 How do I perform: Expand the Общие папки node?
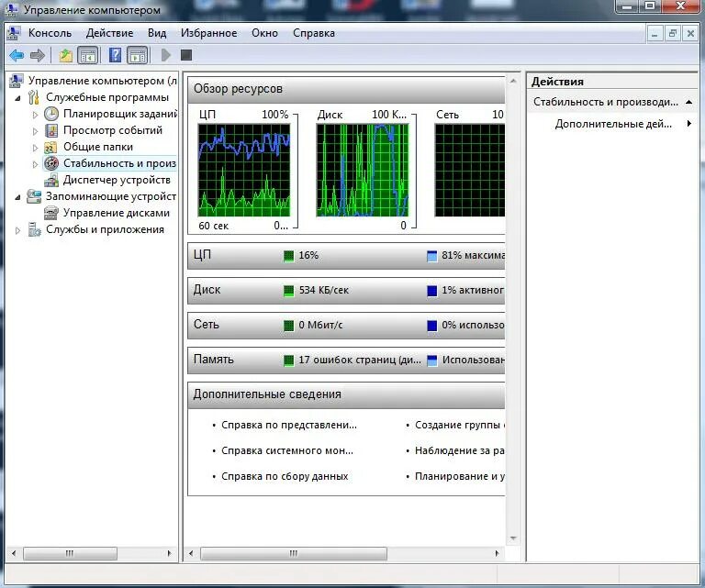pyautogui.click(x=35, y=148)
